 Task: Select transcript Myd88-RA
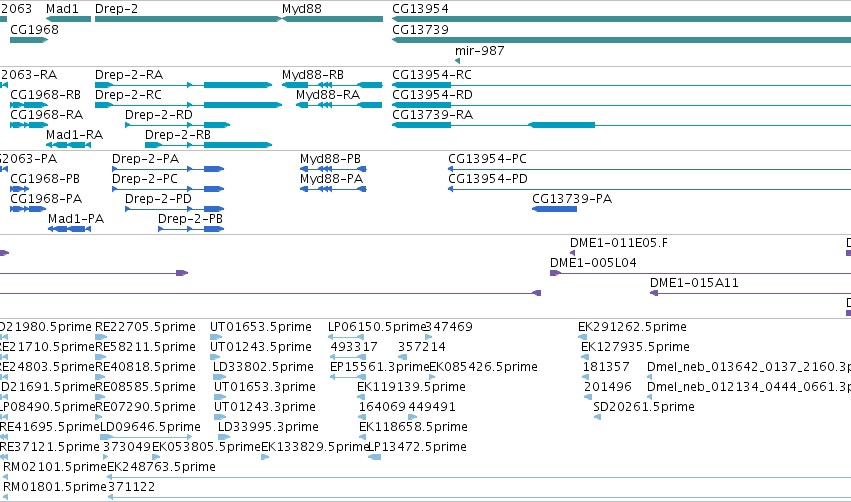[339, 105]
